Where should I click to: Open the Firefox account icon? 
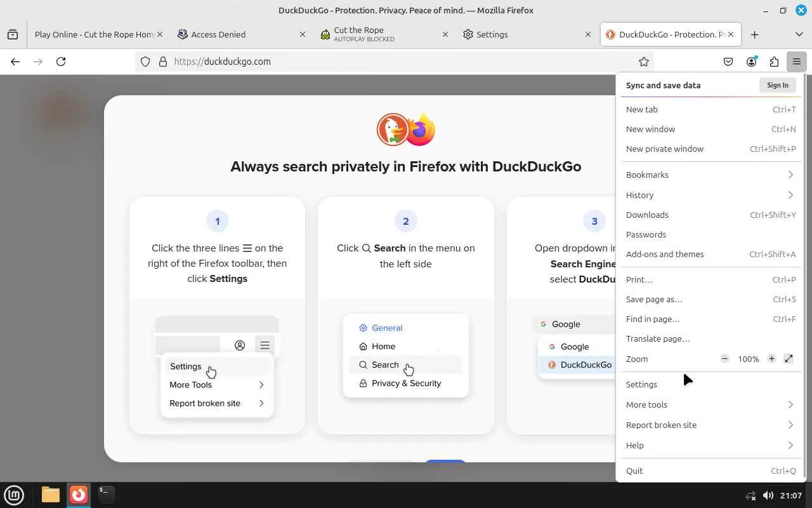[751, 62]
